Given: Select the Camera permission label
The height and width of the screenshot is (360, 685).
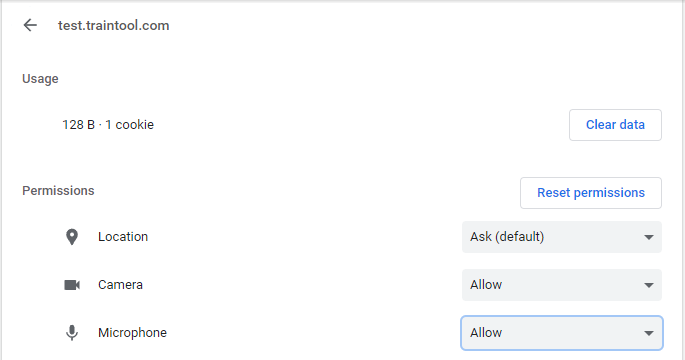Looking at the screenshot, I should [120, 285].
